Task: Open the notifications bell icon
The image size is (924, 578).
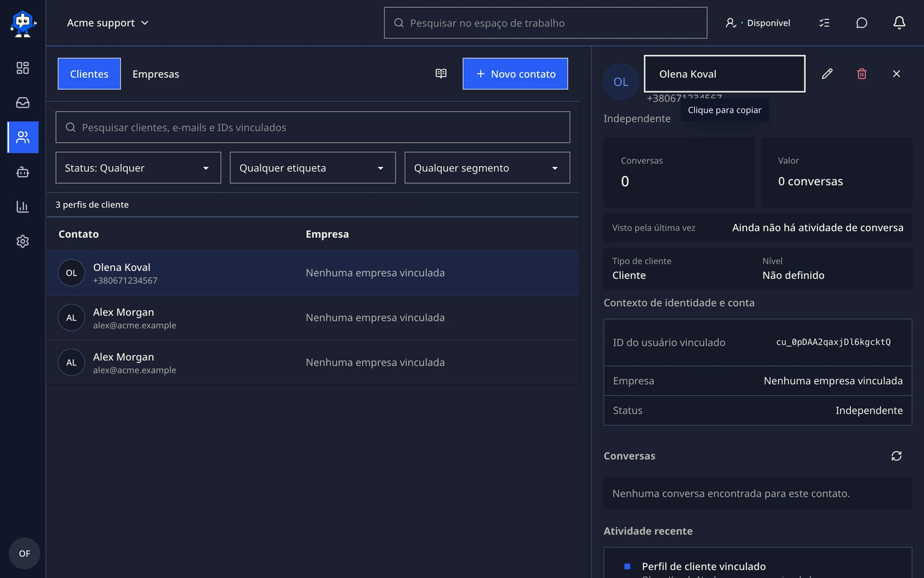Action: (x=899, y=23)
